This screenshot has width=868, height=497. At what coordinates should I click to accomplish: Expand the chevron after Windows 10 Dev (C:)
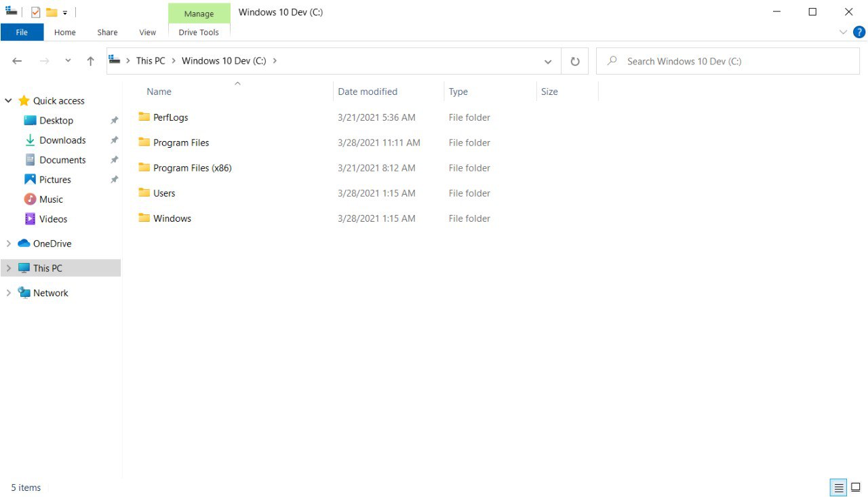pyautogui.click(x=275, y=60)
